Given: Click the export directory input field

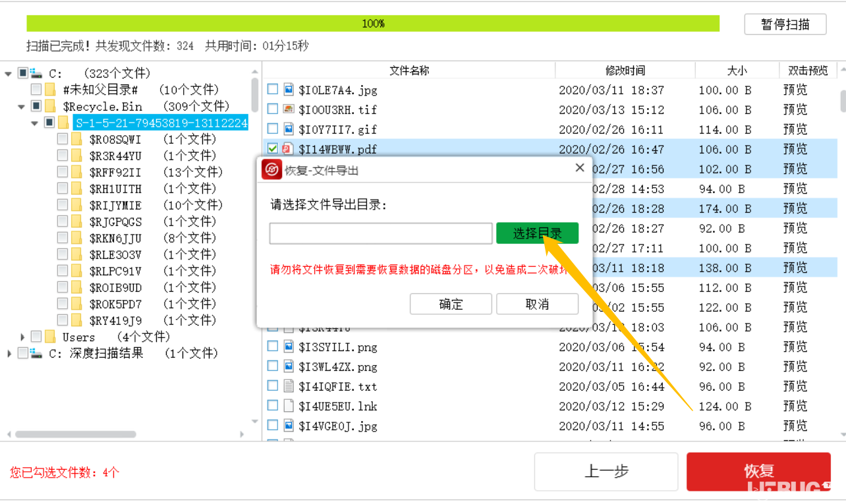Looking at the screenshot, I should click(380, 233).
